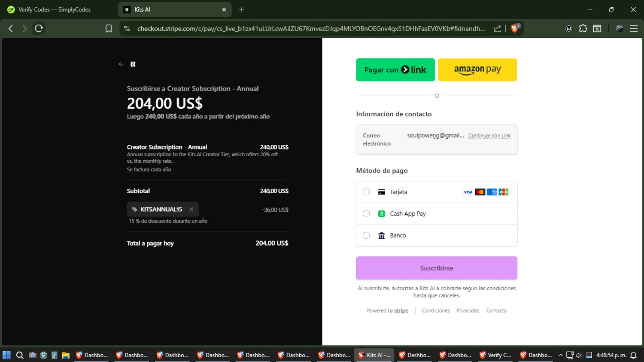The image size is (644, 362).
Task: Open Kits AI taskbar window
Action: (x=375, y=355)
